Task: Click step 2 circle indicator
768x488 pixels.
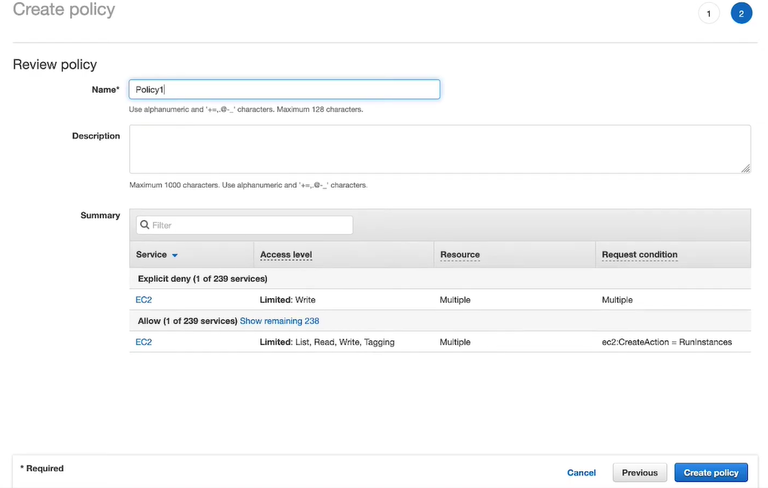Action: coord(741,14)
